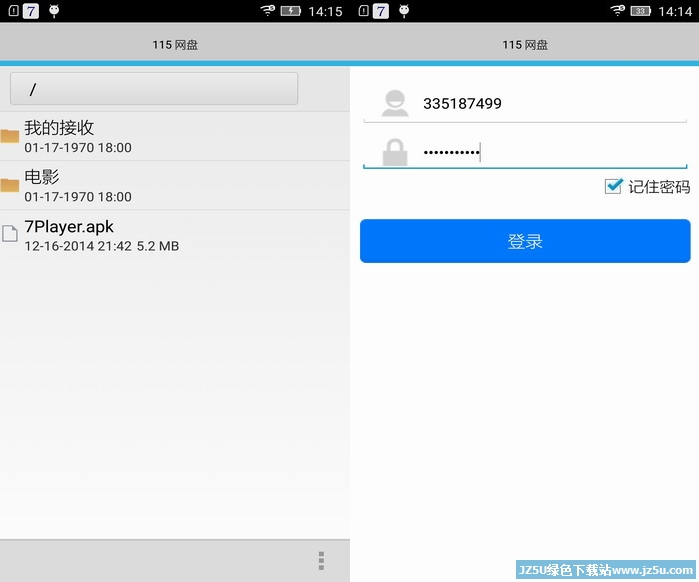699x582 pixels.
Task: Select the 我的接收 folder name
Action: (x=60, y=128)
